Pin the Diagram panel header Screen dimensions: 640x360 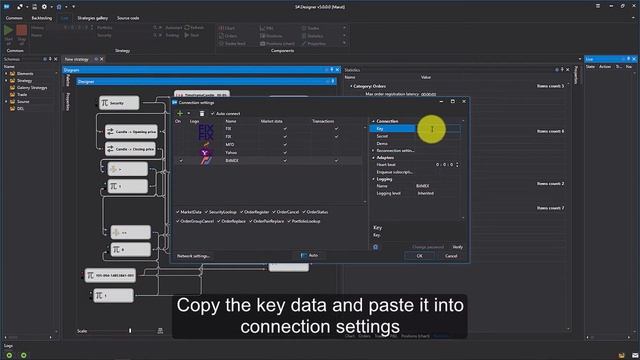332,70
